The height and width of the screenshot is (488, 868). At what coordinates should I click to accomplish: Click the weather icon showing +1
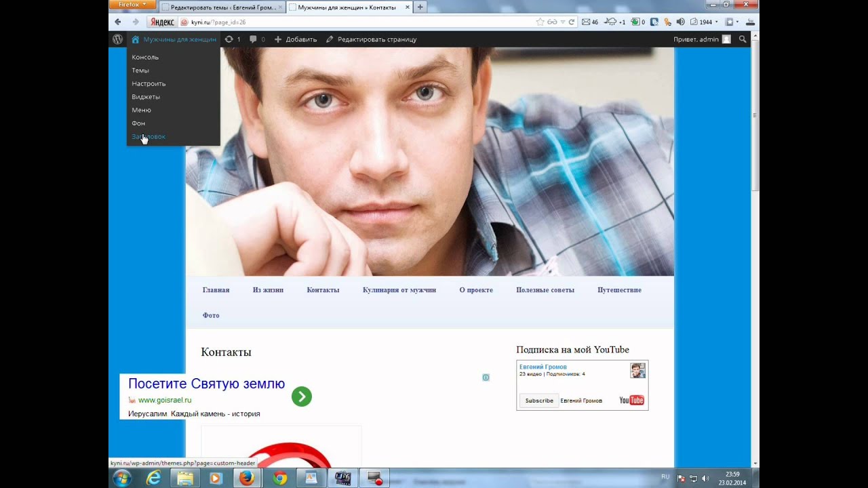614,22
